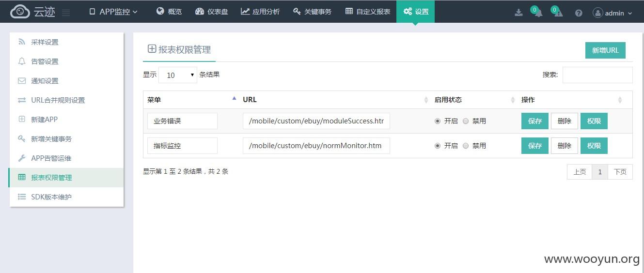Click the 指标监控 menu name field
The width and height of the screenshot is (644, 273).
click(182, 146)
